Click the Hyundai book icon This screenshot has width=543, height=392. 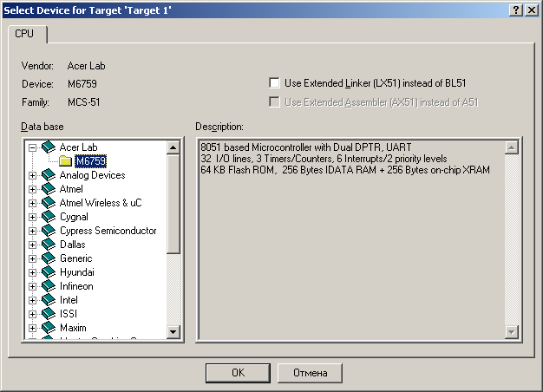49,271
